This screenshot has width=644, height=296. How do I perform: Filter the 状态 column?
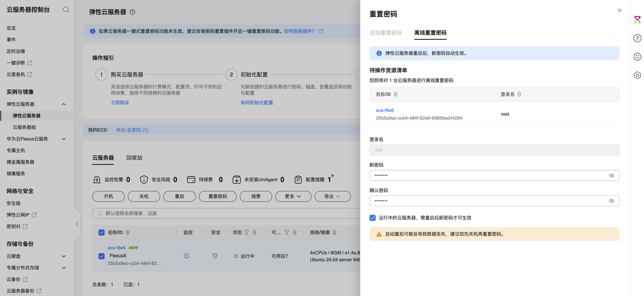coord(247,233)
